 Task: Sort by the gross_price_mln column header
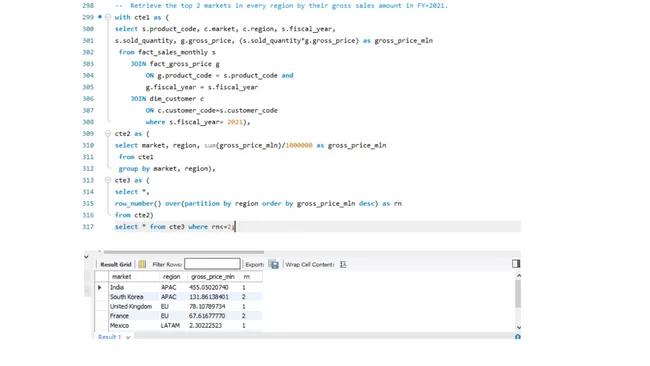213,276
